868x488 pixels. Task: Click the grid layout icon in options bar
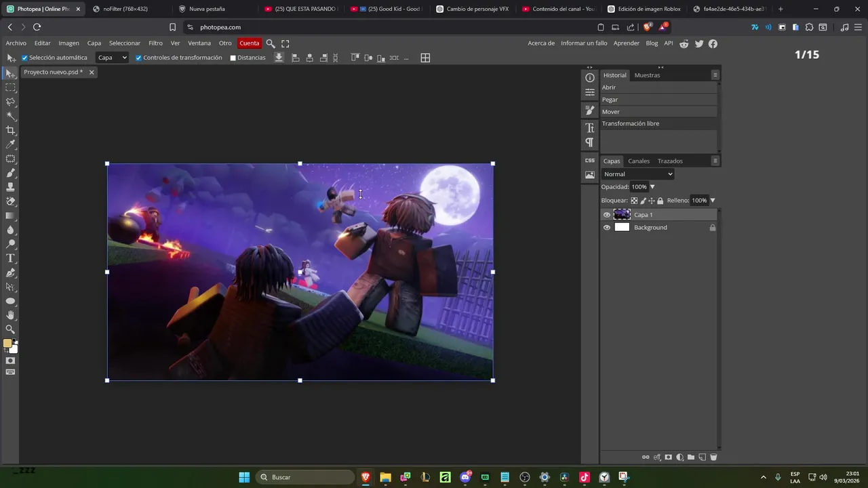pyautogui.click(x=425, y=58)
